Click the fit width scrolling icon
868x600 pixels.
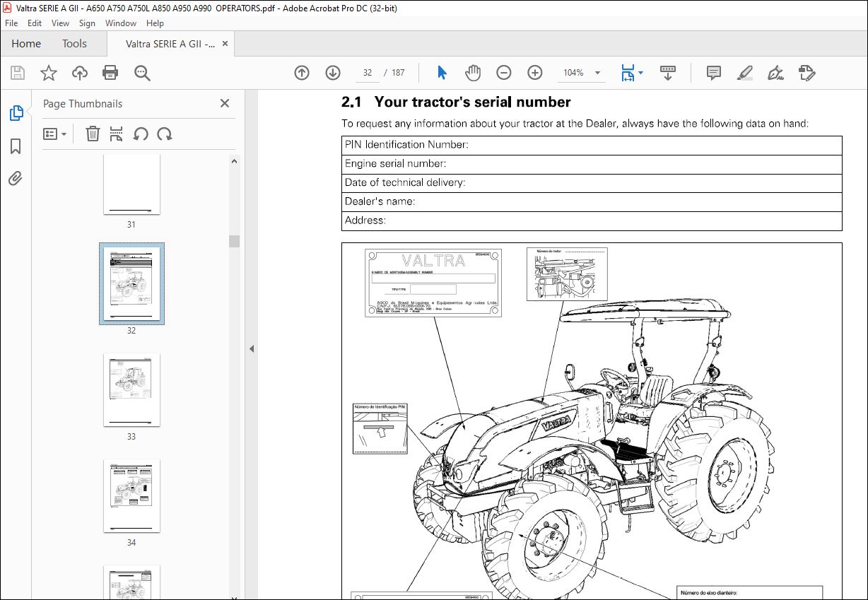coord(628,73)
